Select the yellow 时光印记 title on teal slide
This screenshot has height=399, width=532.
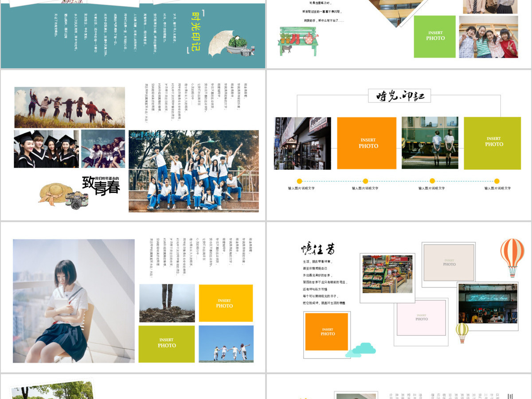coord(196,31)
